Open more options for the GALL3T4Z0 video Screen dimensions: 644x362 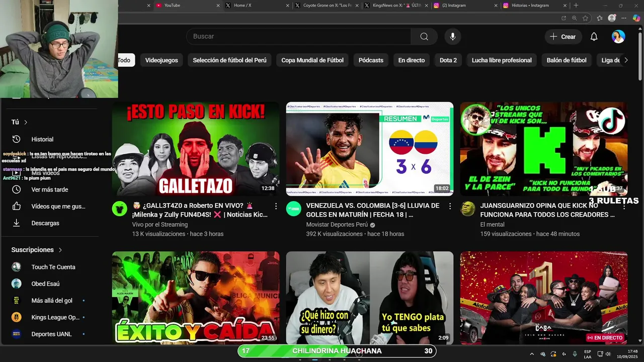(x=276, y=206)
